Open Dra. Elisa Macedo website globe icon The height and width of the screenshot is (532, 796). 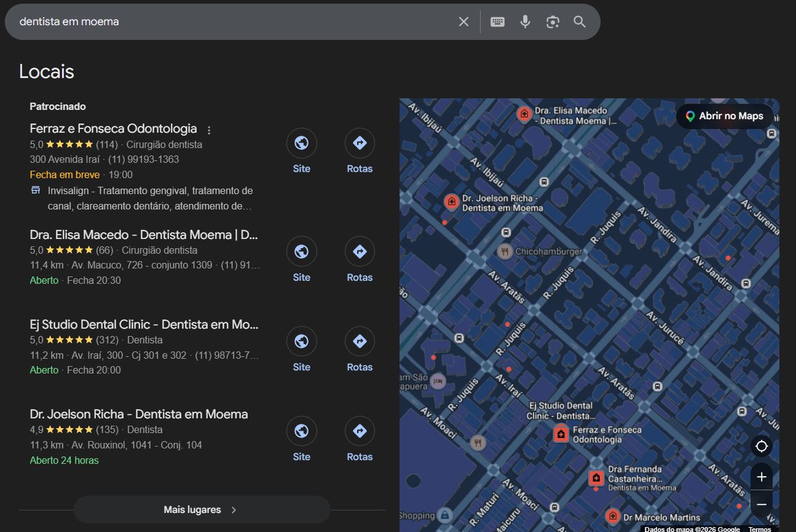[302, 252]
